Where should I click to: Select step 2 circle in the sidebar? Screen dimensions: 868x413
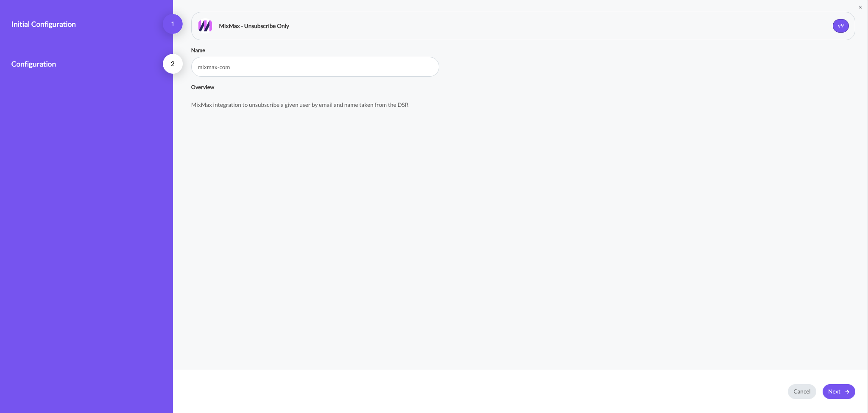tap(173, 64)
